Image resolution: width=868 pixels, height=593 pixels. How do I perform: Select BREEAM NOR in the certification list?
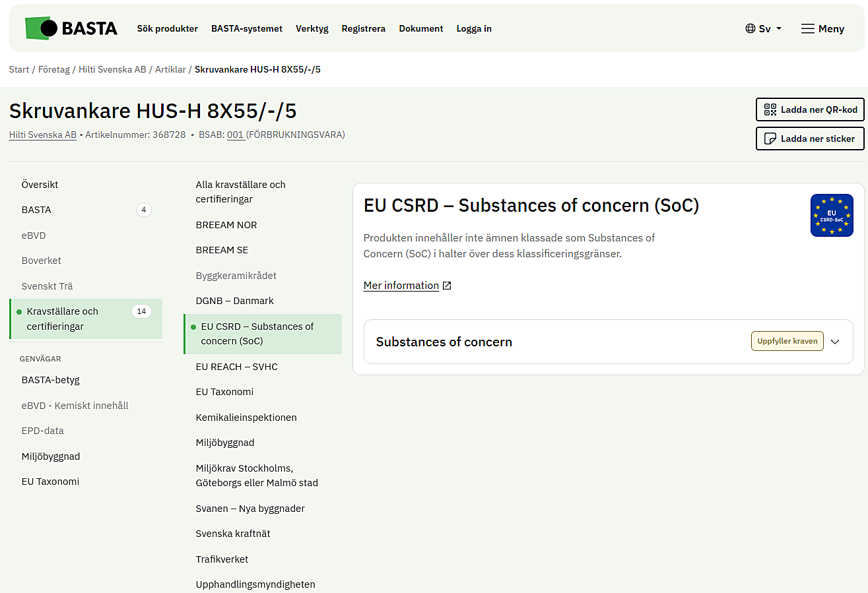263,225
